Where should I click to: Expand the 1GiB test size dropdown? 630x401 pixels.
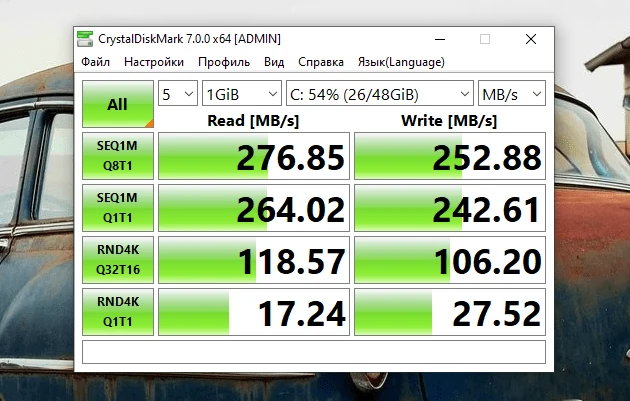coord(241,93)
